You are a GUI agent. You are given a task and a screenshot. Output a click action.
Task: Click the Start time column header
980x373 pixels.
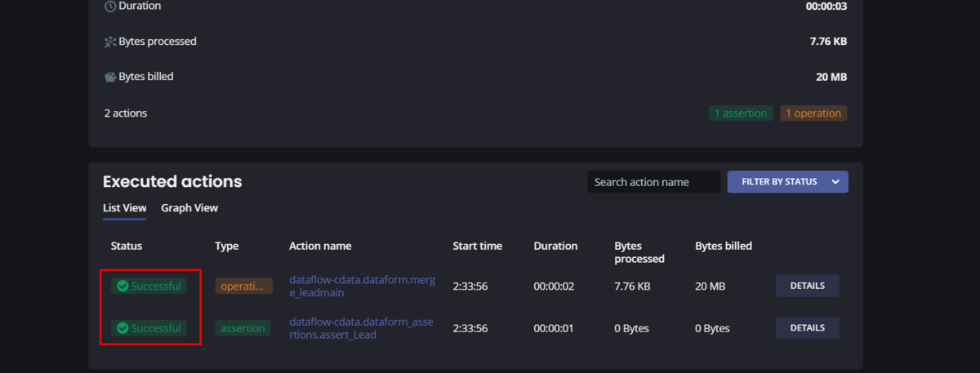(x=477, y=246)
